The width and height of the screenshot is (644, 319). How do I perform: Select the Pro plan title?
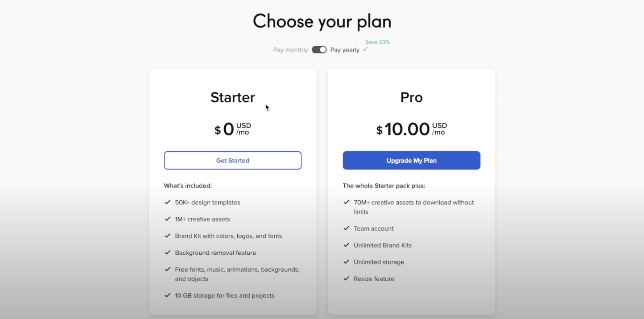[411, 97]
